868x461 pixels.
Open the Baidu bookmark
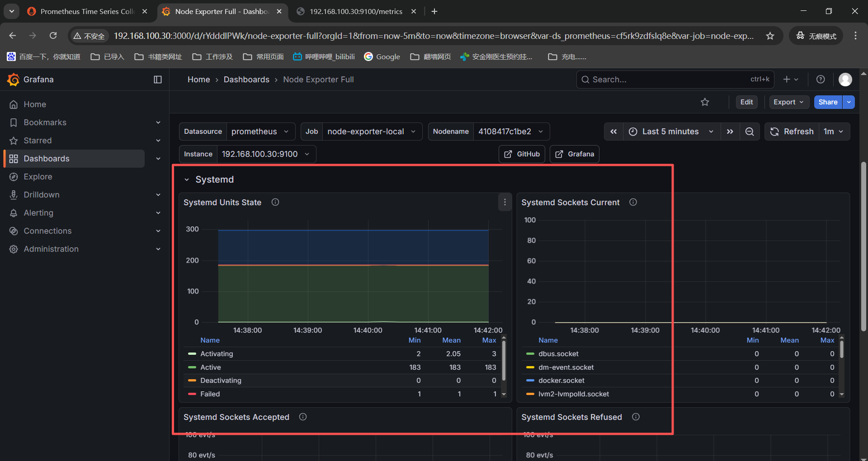click(x=44, y=56)
